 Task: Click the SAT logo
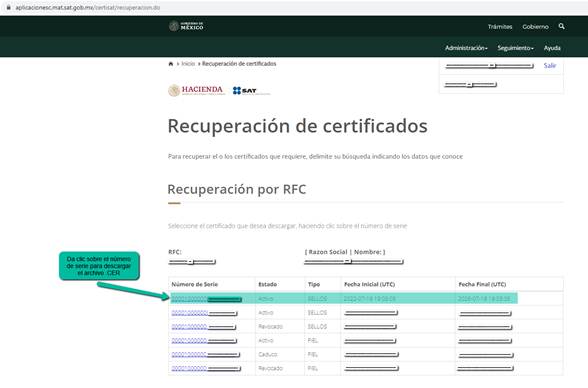[251, 91]
